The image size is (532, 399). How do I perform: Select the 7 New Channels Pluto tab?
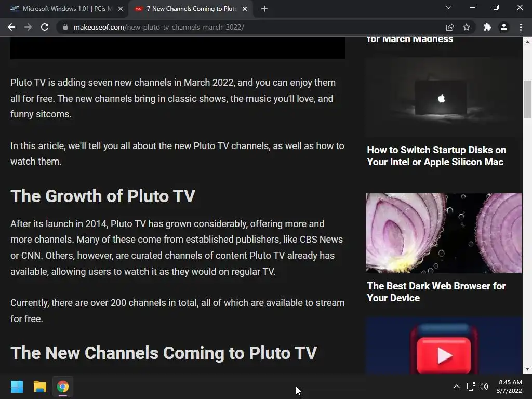(x=190, y=9)
